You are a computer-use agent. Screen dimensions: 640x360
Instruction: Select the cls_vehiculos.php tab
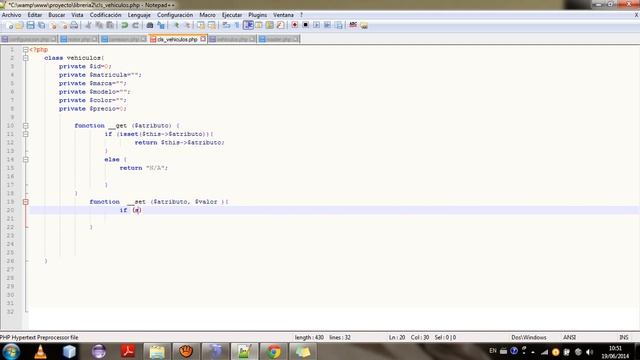pyautogui.click(x=177, y=39)
